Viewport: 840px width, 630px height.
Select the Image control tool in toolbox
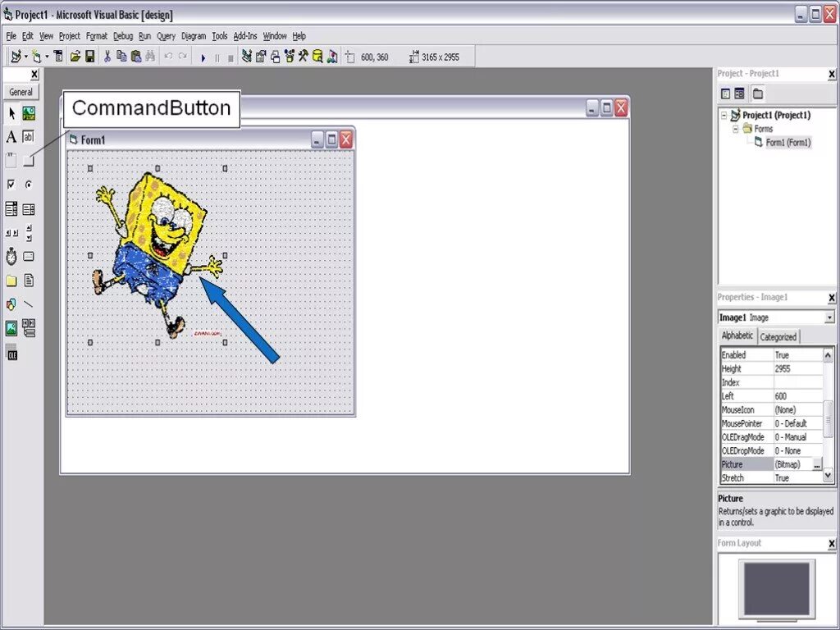pyautogui.click(x=11, y=328)
